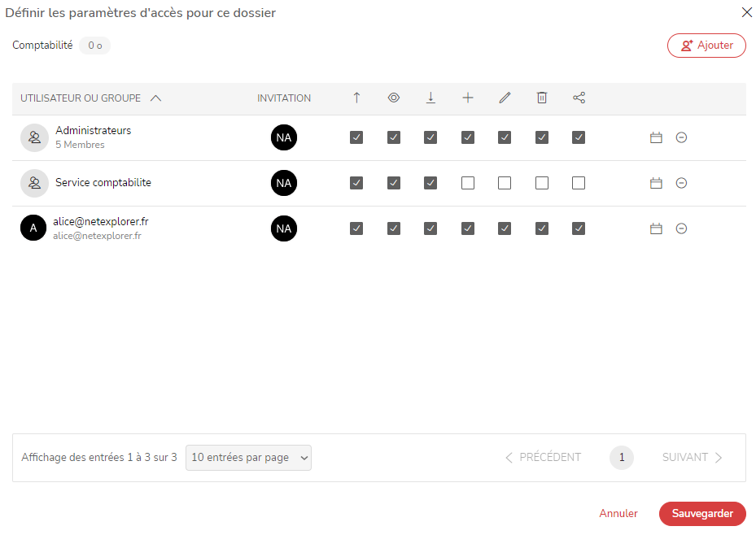
Task: Sort by Utilisateur ou Groupe column arrow
Action: tap(155, 98)
